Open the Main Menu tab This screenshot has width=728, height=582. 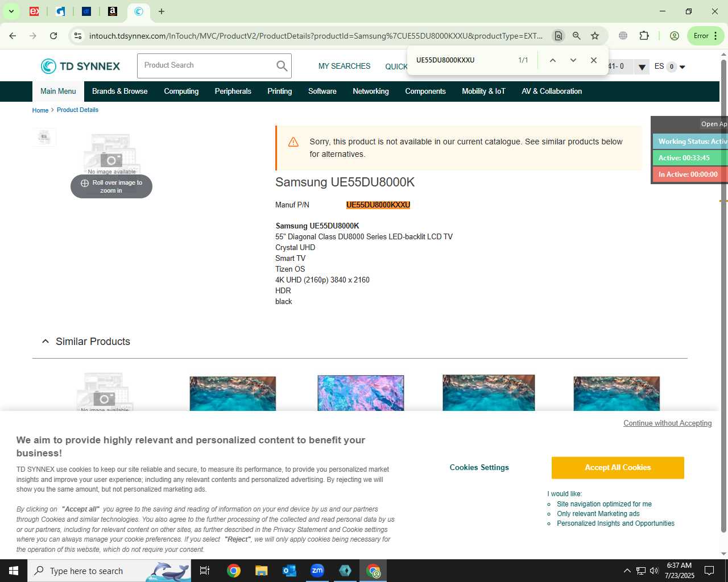coord(58,92)
